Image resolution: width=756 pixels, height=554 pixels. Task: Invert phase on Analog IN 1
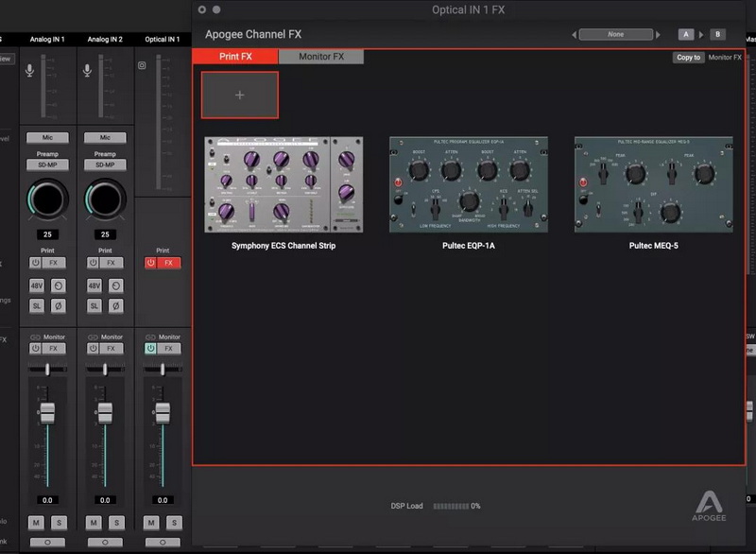click(x=59, y=305)
